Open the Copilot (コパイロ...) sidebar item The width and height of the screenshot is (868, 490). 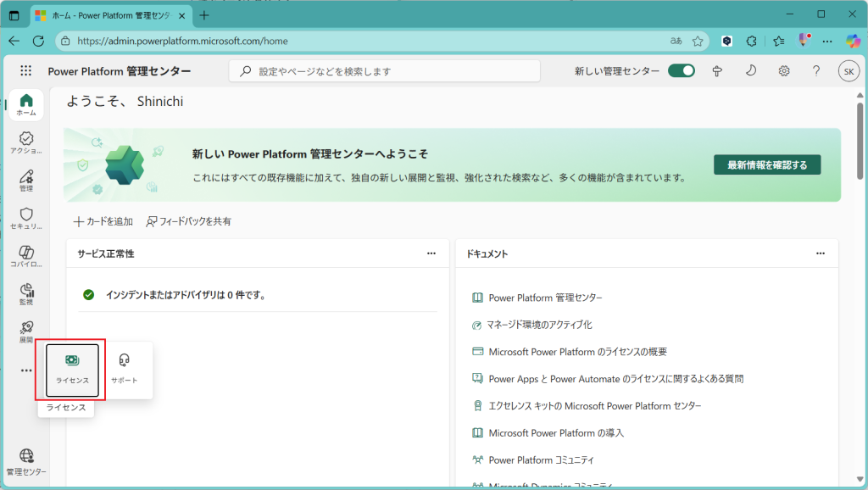click(x=26, y=256)
